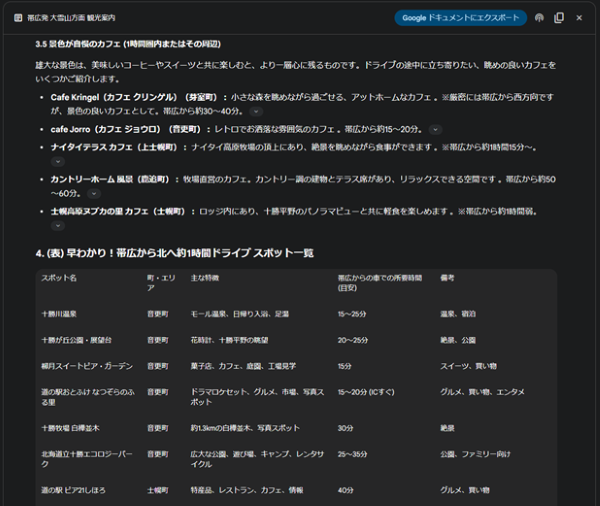The height and width of the screenshot is (506, 600).
Task: Click the notes cell 公園、ファミリー向け
Action: tap(475, 454)
